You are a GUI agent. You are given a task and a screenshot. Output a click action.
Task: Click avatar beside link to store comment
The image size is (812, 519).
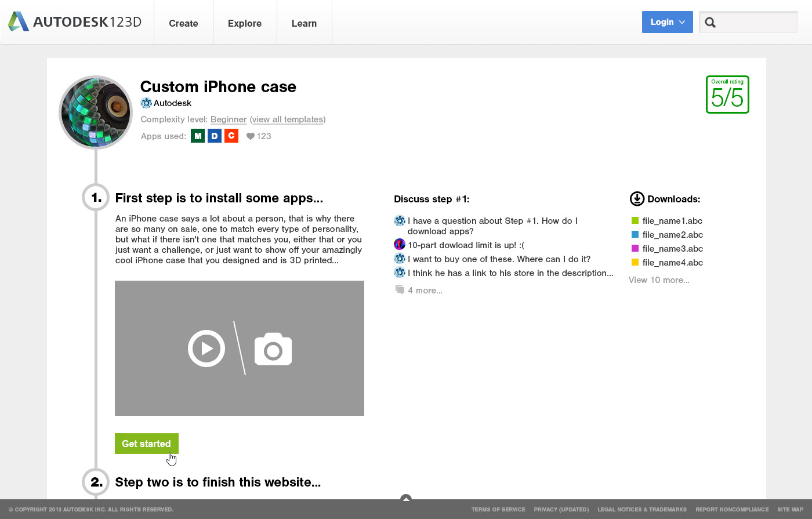coord(400,272)
